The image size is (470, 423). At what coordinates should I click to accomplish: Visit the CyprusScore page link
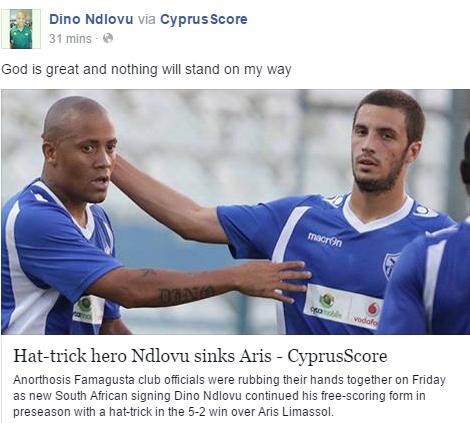click(204, 19)
